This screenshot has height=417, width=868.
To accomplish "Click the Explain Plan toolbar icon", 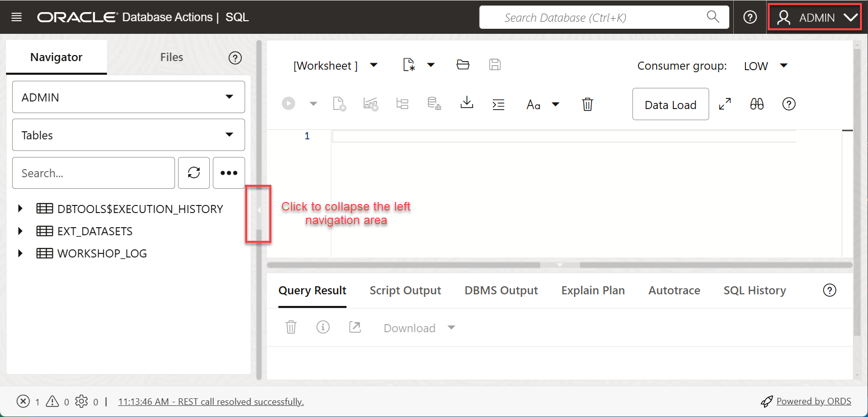I will [371, 104].
